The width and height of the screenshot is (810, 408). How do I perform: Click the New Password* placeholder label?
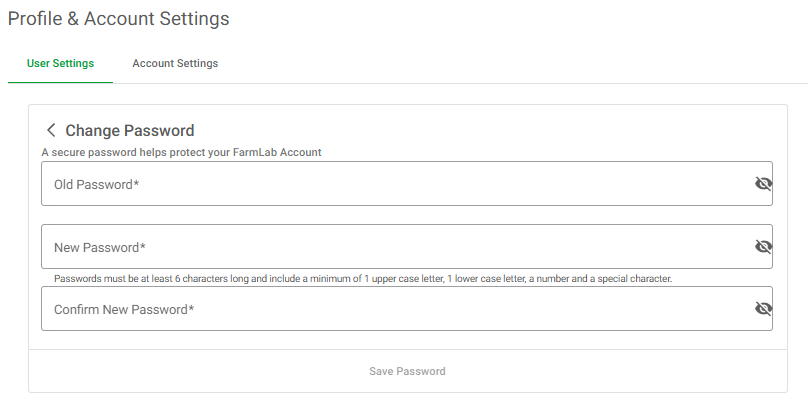[x=100, y=247]
